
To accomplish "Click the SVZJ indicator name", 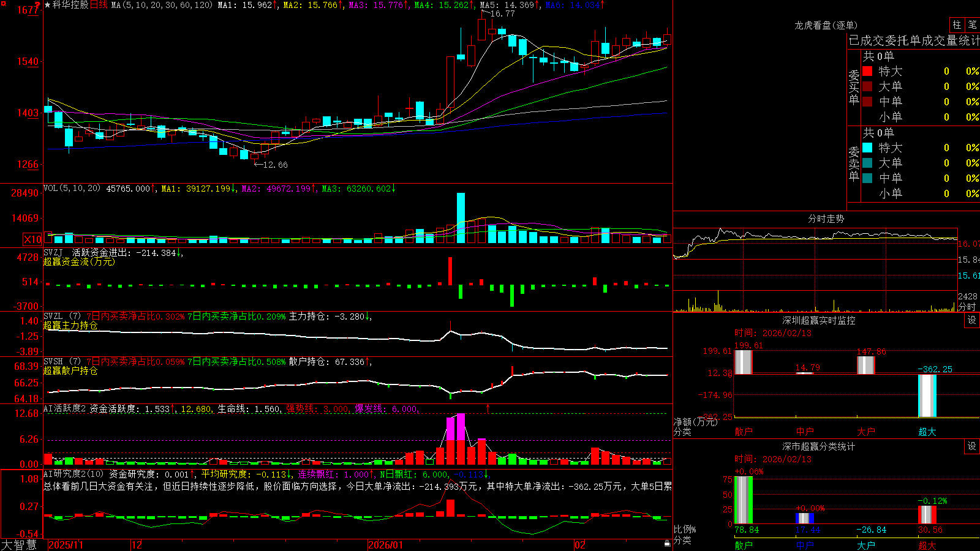I will [x=53, y=252].
